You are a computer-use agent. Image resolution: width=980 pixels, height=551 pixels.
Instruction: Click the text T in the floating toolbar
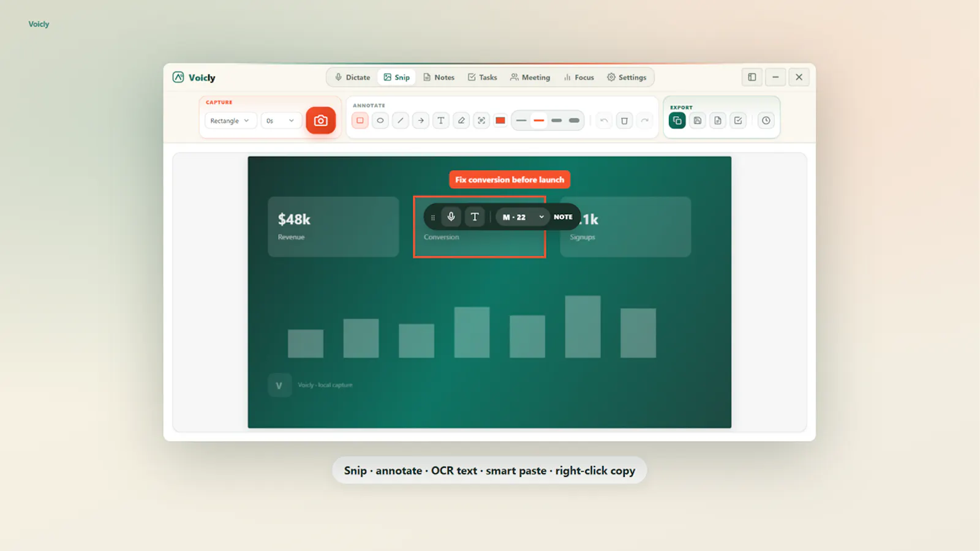(x=475, y=217)
